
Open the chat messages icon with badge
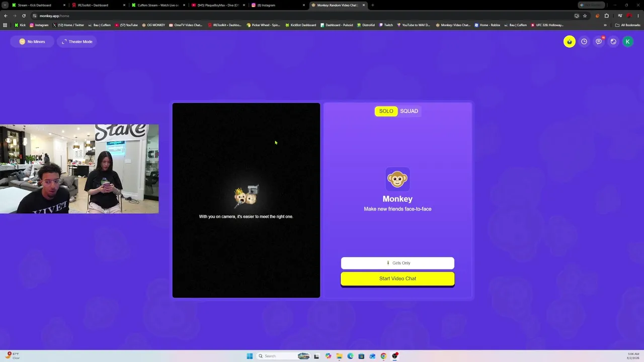(x=599, y=42)
